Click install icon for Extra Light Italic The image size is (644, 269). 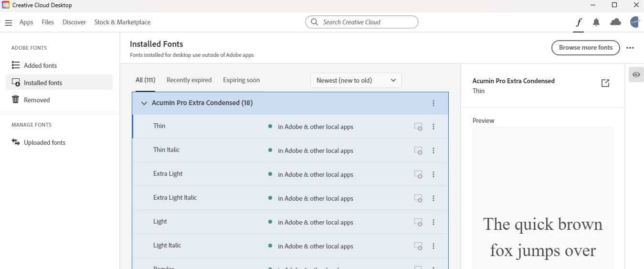pyautogui.click(x=418, y=198)
